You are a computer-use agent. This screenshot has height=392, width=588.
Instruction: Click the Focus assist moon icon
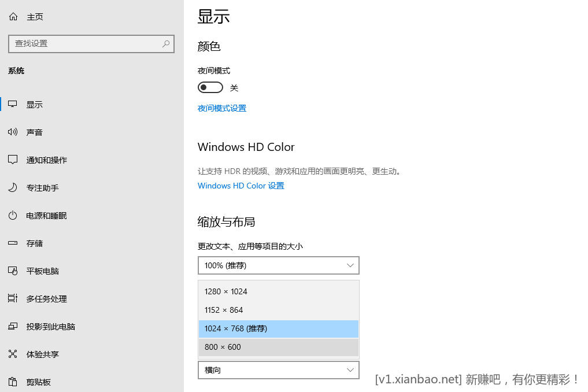tap(13, 187)
